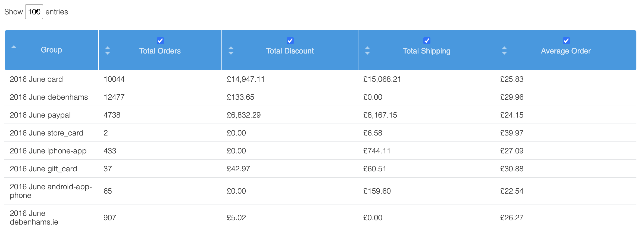Select the 2016 June debenhams row
This screenshot has height=227, width=644.
pyautogui.click(x=49, y=97)
